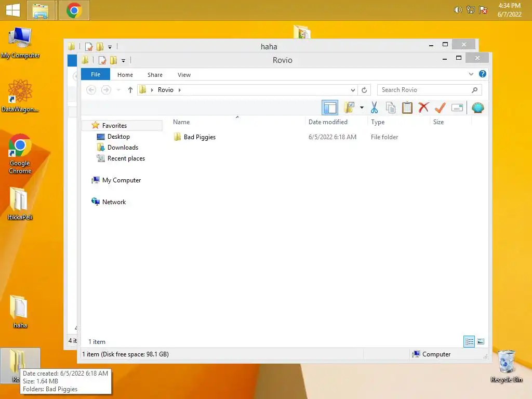This screenshot has width=532, height=399.
Task: Select Network in the navigation pane
Action: pos(114,202)
